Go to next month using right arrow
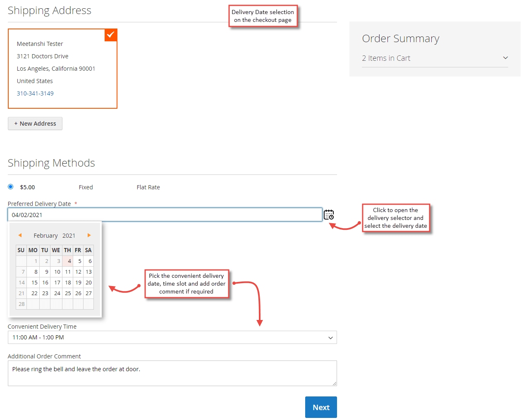Screen dimensions: 526x420 pyautogui.click(x=89, y=235)
